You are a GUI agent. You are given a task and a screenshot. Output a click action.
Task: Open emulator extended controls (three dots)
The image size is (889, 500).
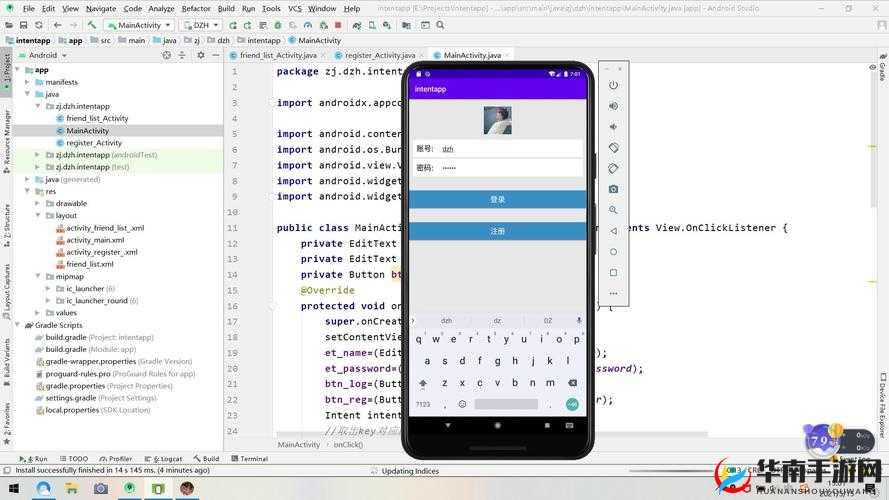(613, 294)
